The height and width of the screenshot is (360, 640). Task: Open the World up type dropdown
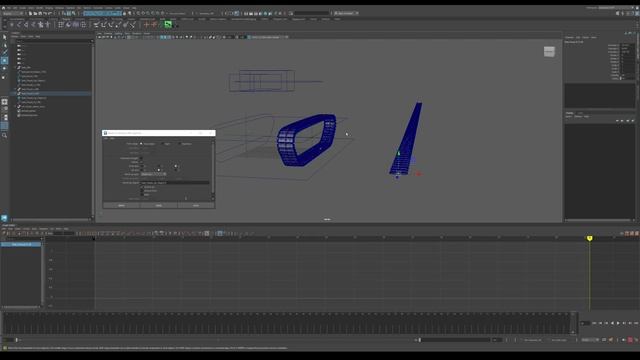click(x=153, y=174)
